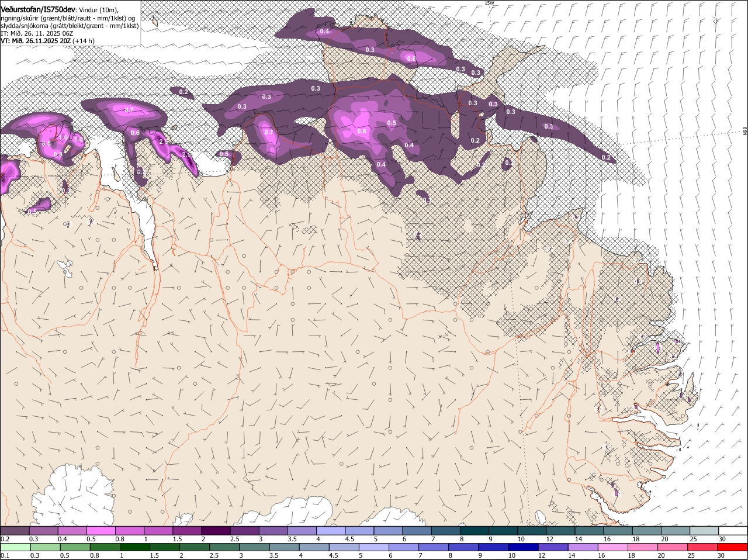Select darkest purple swatch above top-row 2 label
748x560 pixels.
click(x=216, y=531)
